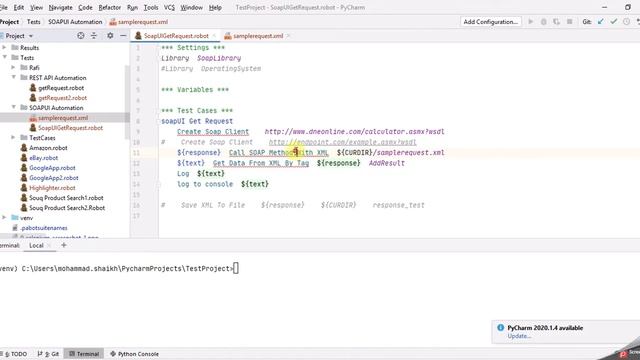
Task: Collapse the Tests folder
Action: (x=4, y=58)
